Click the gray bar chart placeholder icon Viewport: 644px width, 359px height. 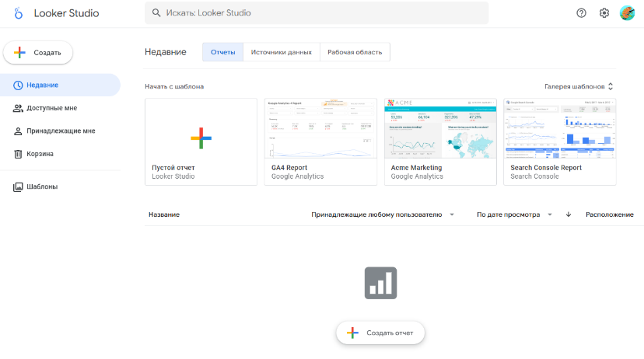380,283
